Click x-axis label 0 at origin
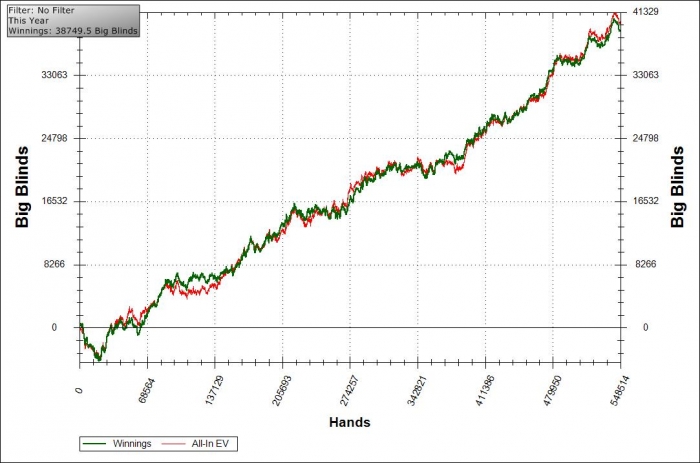The image size is (700, 463). coord(79,390)
